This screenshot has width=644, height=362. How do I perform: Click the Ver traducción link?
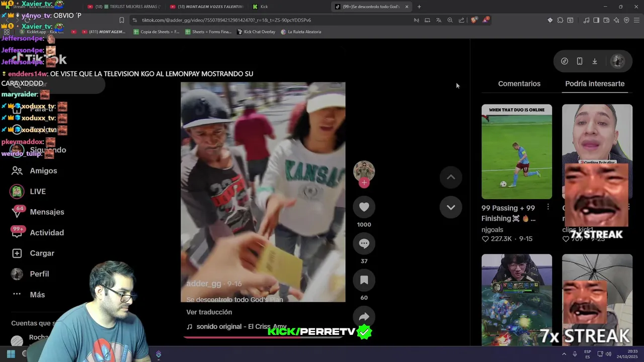pos(209,312)
